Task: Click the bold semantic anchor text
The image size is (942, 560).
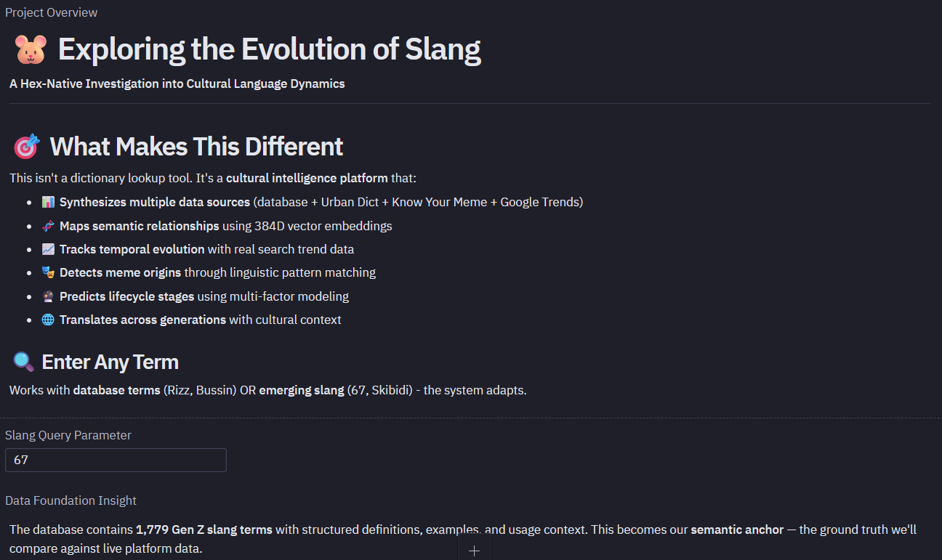Action: tap(737, 529)
